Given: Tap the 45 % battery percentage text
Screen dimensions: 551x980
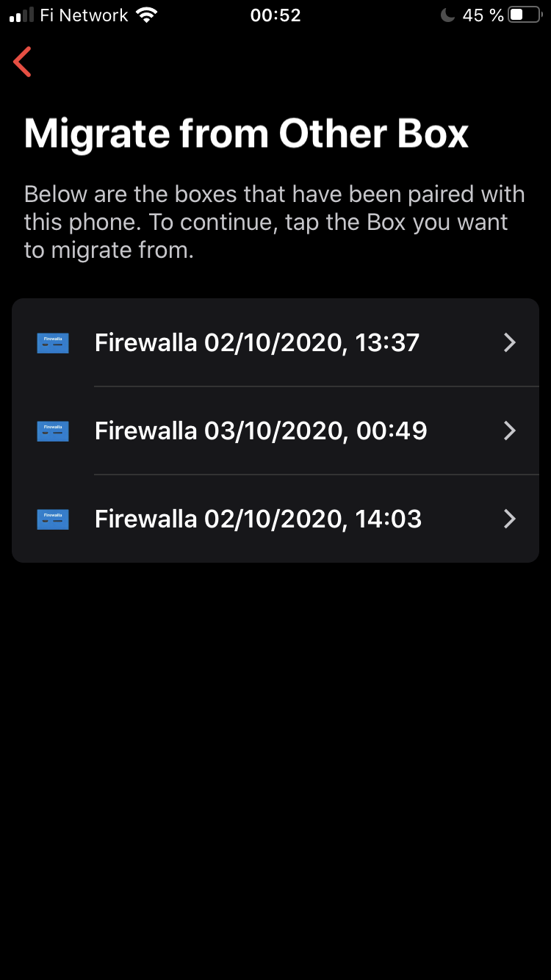Looking at the screenshot, I should [x=483, y=15].
